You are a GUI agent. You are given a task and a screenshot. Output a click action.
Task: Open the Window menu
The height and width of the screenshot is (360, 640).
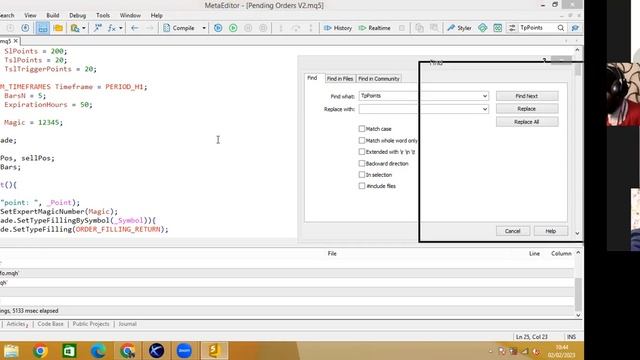[130, 16]
